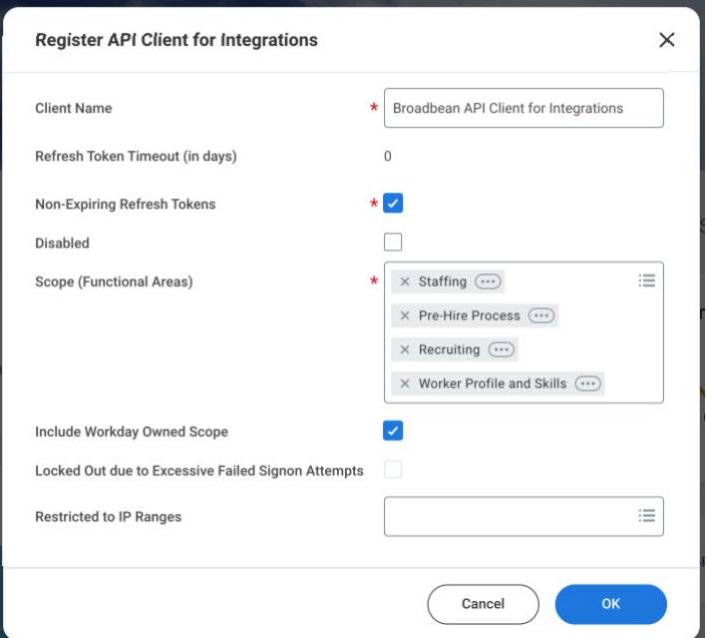707x638 pixels.
Task: Remove the Pre-Hire Process scope tag
Action: [x=404, y=316]
